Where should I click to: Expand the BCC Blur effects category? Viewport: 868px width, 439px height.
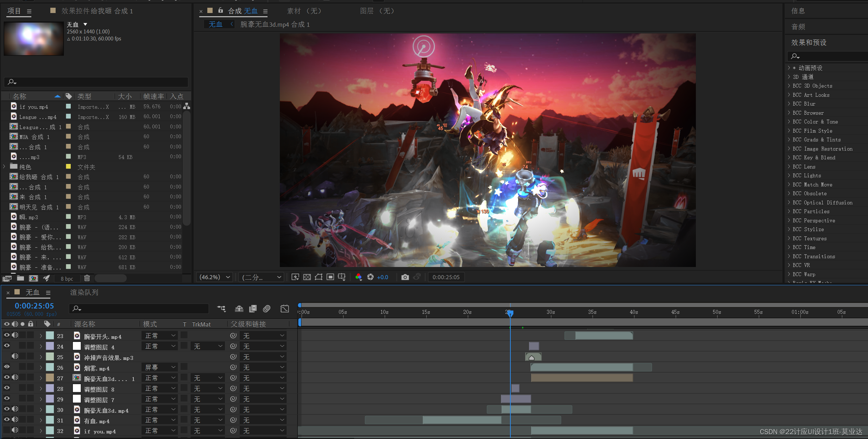(789, 104)
